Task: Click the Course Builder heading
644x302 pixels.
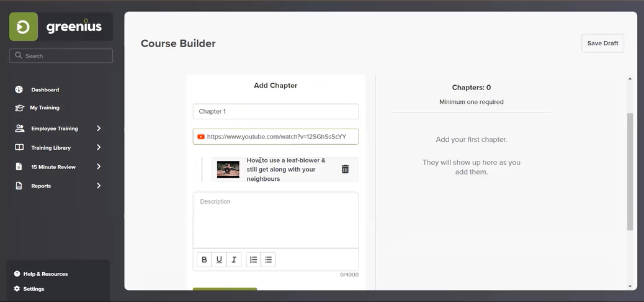Action: pos(178,43)
